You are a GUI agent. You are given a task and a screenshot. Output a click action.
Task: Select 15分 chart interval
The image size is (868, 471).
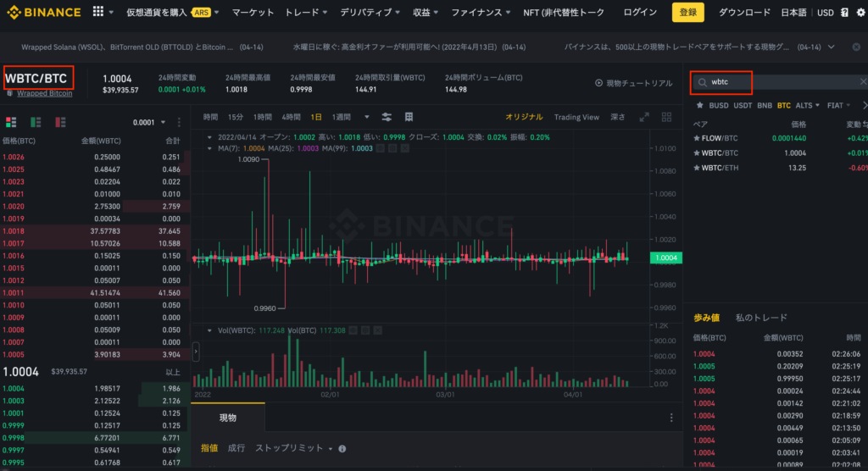click(236, 117)
